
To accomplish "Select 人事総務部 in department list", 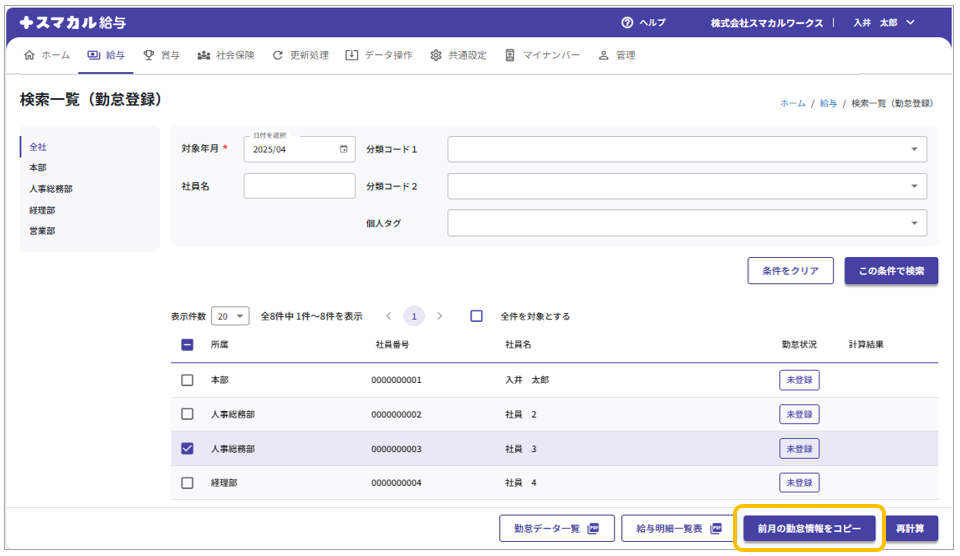I will (51, 189).
